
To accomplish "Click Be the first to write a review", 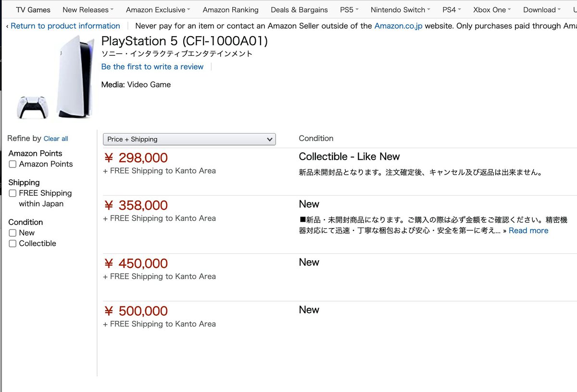I will point(152,67).
